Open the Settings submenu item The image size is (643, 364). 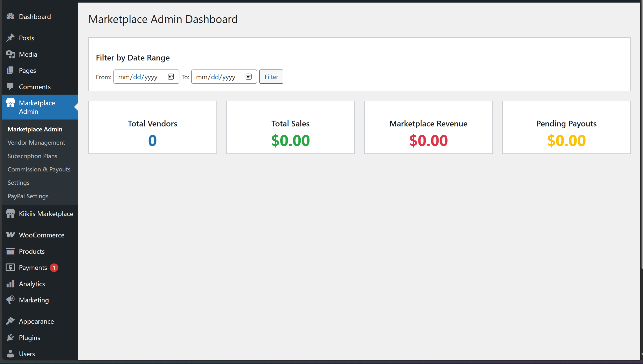[19, 183]
